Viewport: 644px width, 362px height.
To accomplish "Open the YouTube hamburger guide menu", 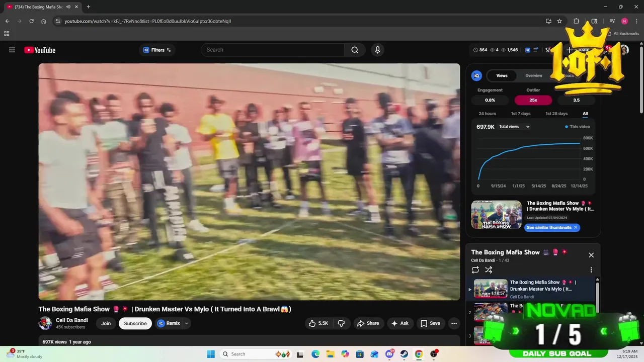I will point(12,50).
